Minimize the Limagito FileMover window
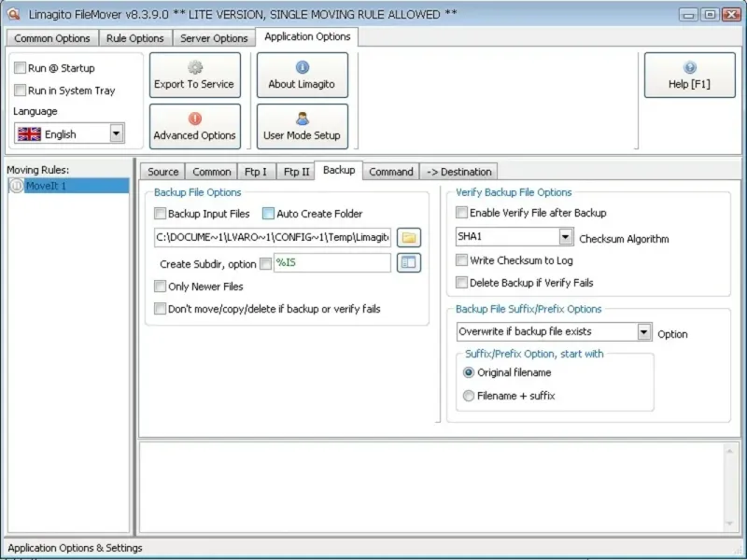This screenshot has height=560, width=747. point(689,14)
